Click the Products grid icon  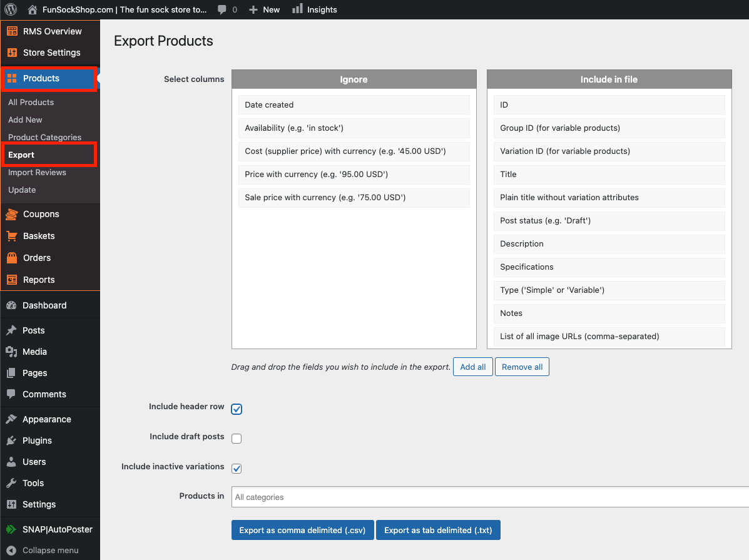point(12,78)
